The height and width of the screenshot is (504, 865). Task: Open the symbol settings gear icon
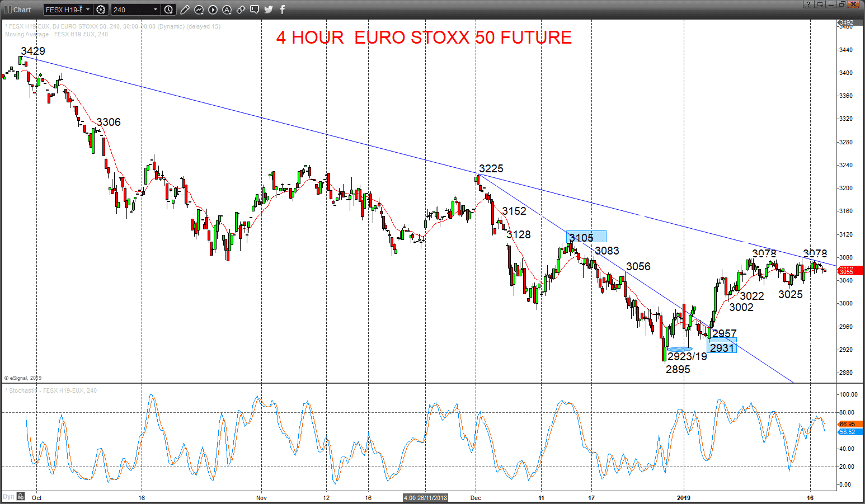click(101, 10)
